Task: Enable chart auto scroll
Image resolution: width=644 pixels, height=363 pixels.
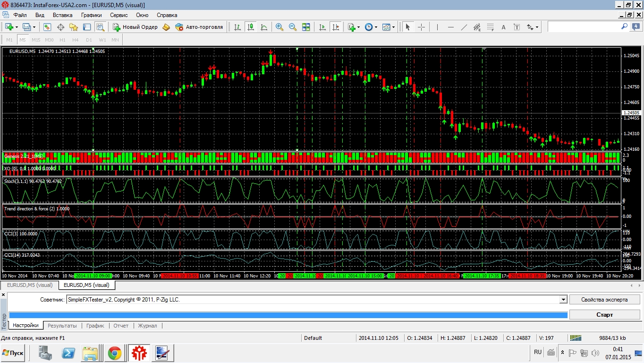Action: pyautogui.click(x=323, y=27)
